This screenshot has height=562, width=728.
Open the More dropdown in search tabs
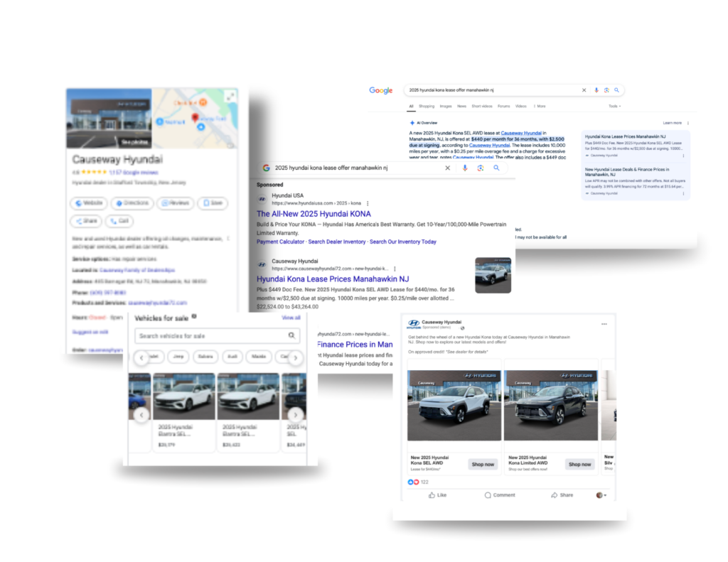[540, 107]
